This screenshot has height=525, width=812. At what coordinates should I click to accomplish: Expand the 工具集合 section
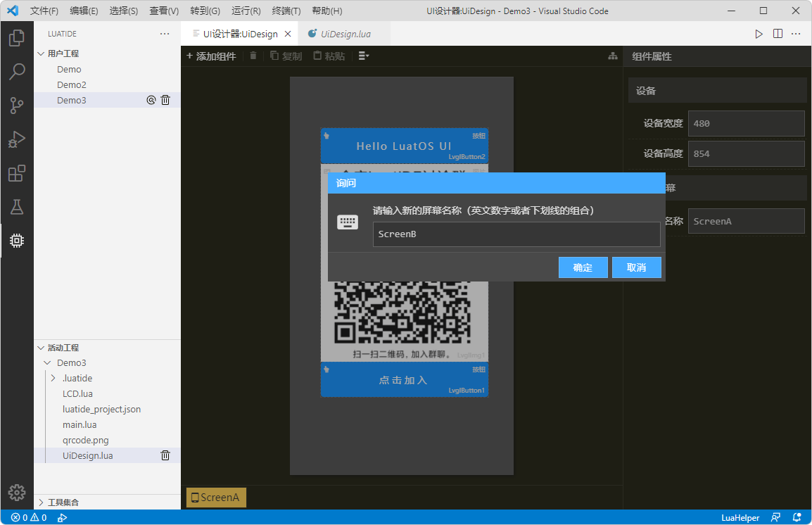[41, 502]
